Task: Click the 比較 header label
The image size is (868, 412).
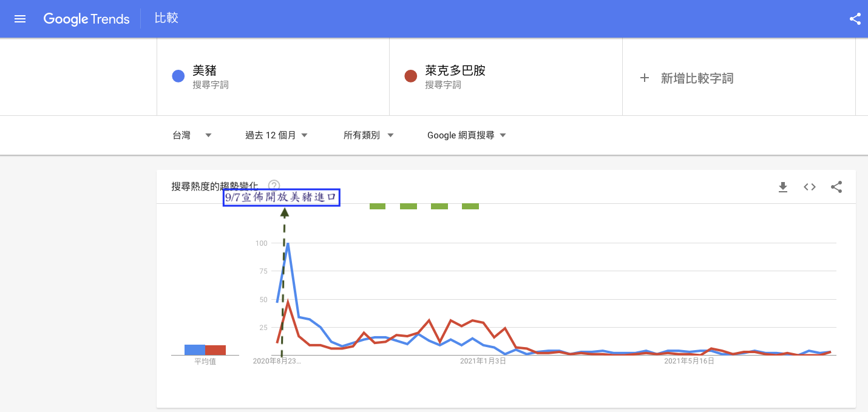Action: click(x=166, y=18)
